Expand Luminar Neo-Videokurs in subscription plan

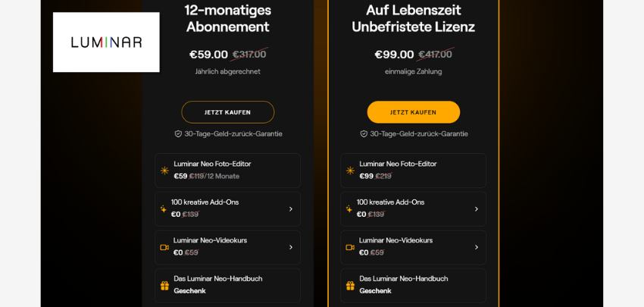tap(290, 247)
